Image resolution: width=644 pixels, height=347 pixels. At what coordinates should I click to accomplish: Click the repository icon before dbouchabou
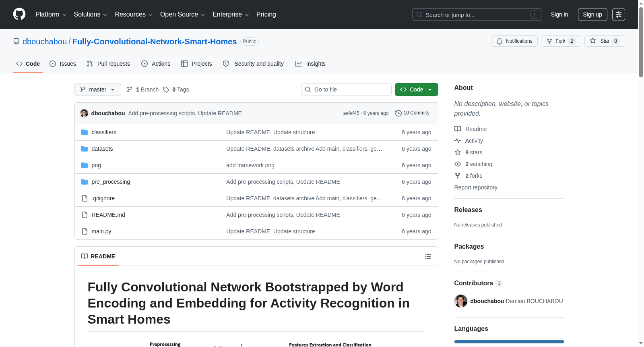pyautogui.click(x=16, y=42)
